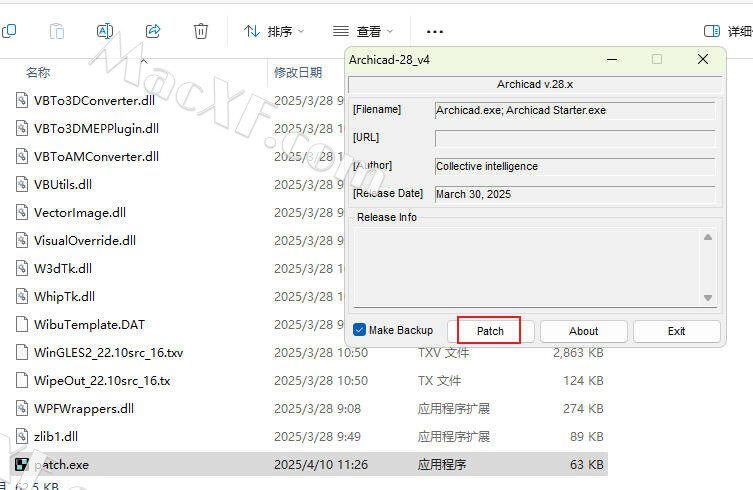This screenshot has width=753, height=490.
Task: Click the icon of WPFWrappers.dll
Action: [x=22, y=409]
